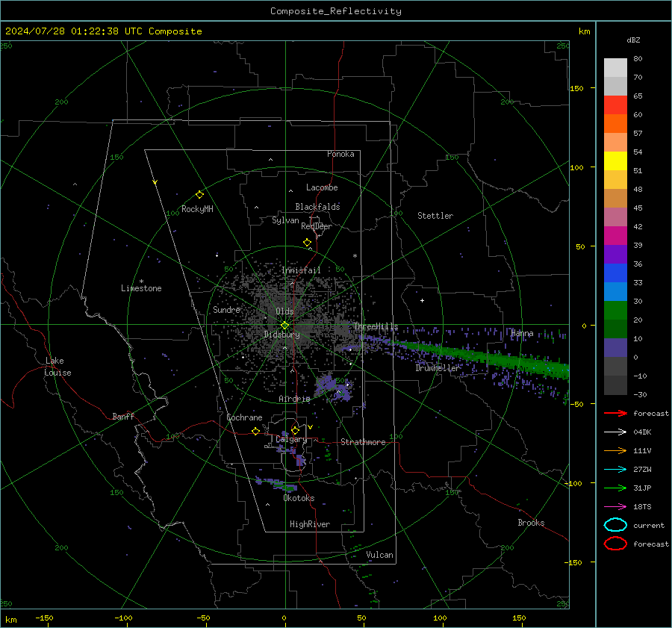Image resolution: width=672 pixels, height=628 pixels.
Task: Click the ThreeHills city label
Action: point(376,326)
